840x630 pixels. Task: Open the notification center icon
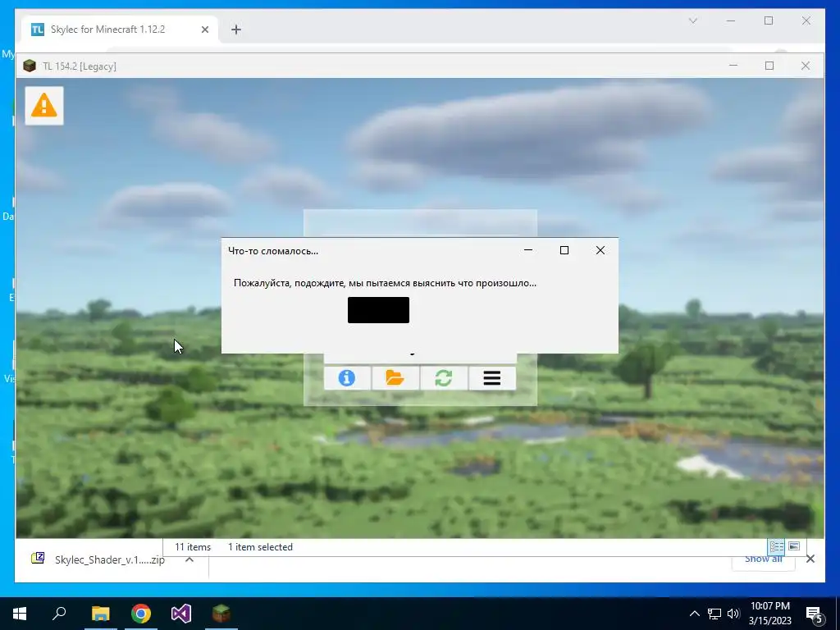click(x=815, y=614)
